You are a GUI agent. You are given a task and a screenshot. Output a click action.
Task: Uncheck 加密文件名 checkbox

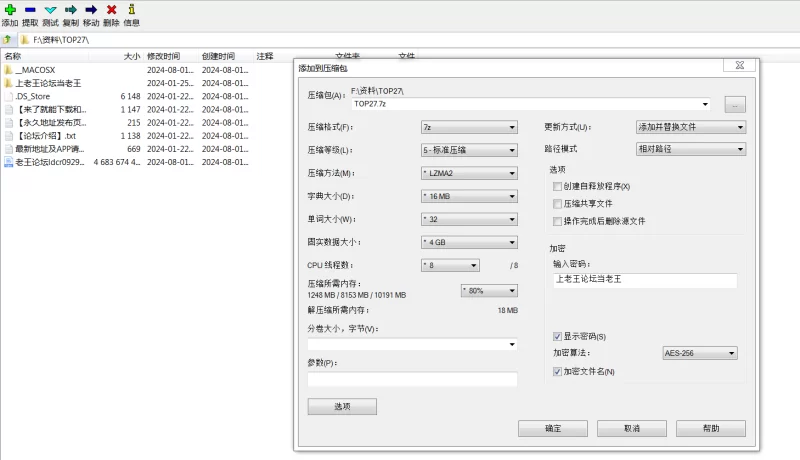click(x=557, y=372)
